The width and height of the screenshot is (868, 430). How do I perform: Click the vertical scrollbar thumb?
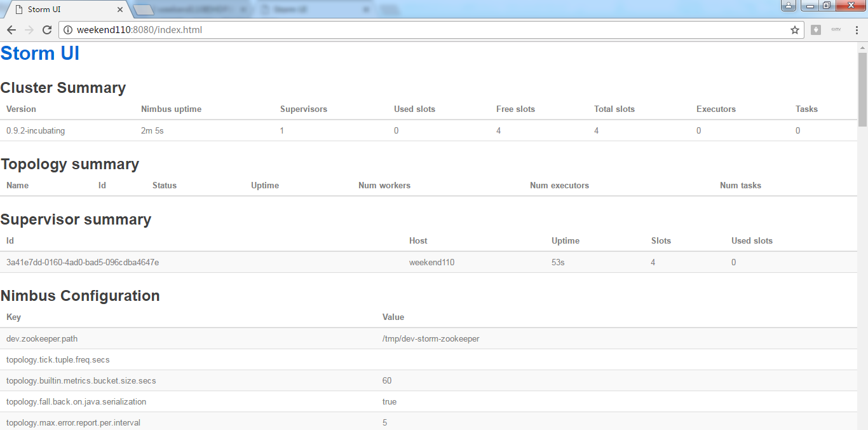click(862, 90)
